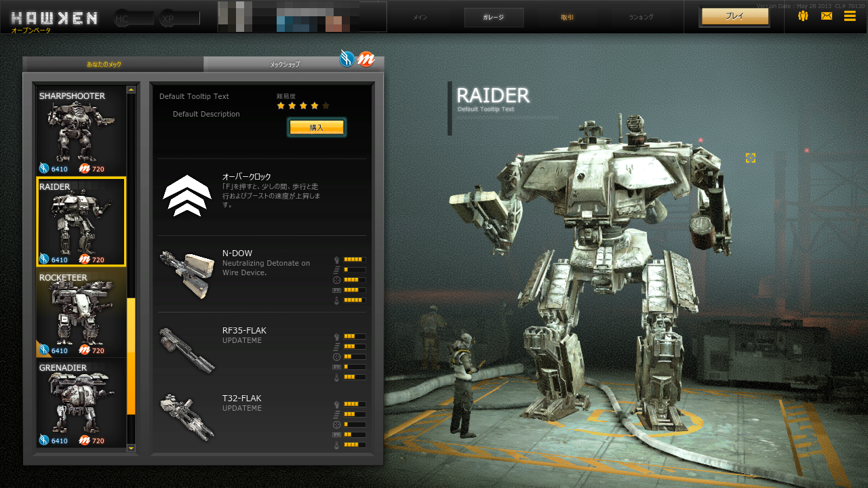868x488 pixels.
Task: Click the XP display in top bar
Action: pos(179,19)
